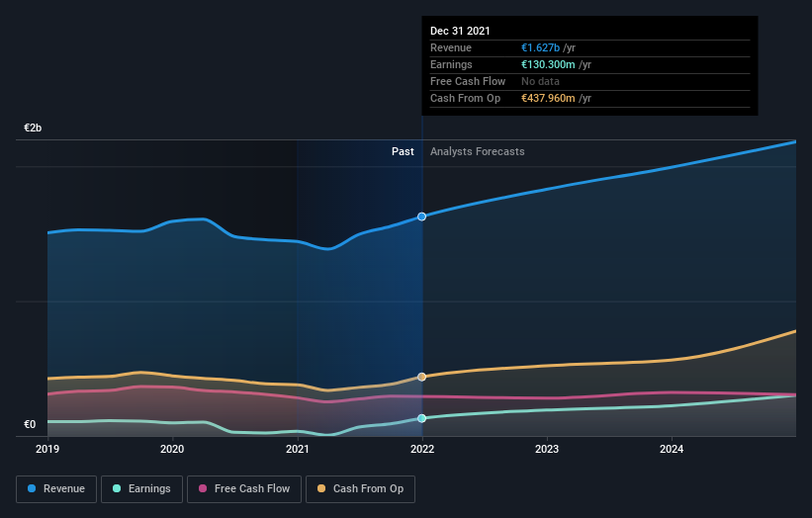Click the 2022 x-axis label
Viewport: 812px width, 518px height.
(422, 449)
